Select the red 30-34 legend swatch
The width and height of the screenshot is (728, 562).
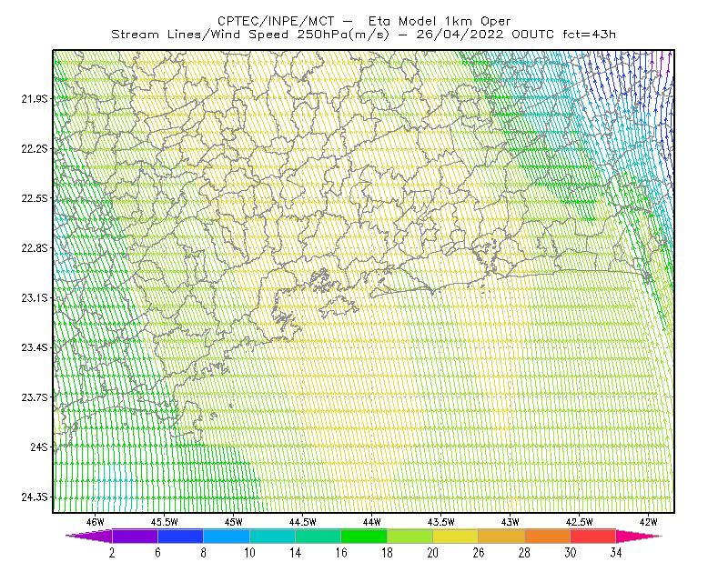[x=593, y=536]
